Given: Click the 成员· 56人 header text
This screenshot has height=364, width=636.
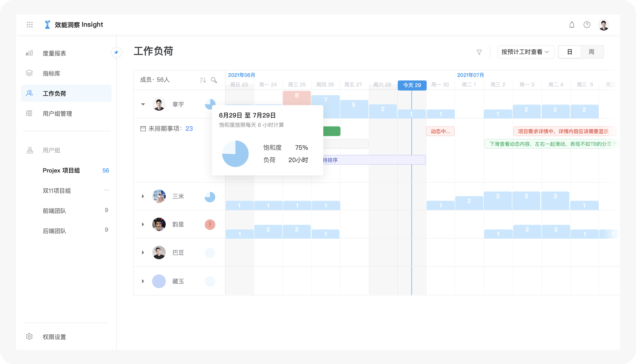Looking at the screenshot, I should click(155, 80).
